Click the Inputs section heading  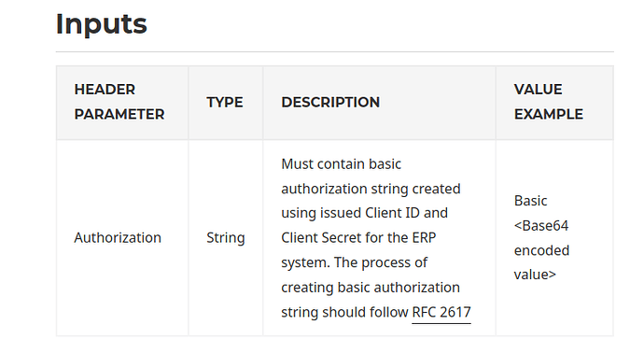102,24
